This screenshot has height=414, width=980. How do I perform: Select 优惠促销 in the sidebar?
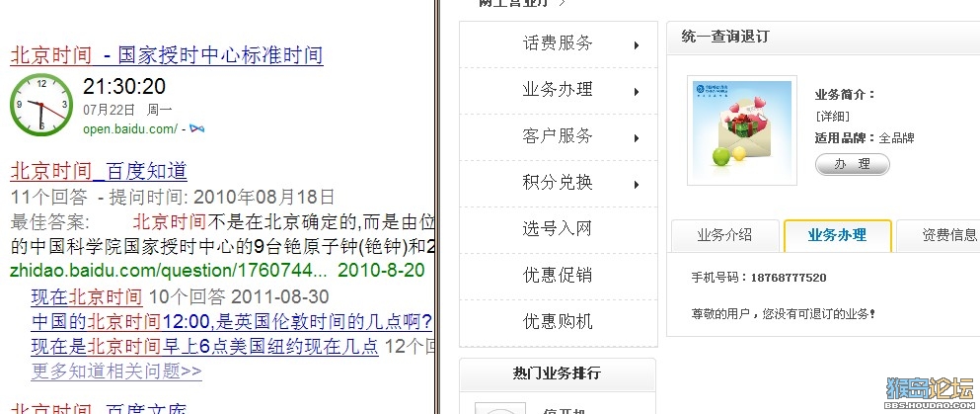pos(558,275)
